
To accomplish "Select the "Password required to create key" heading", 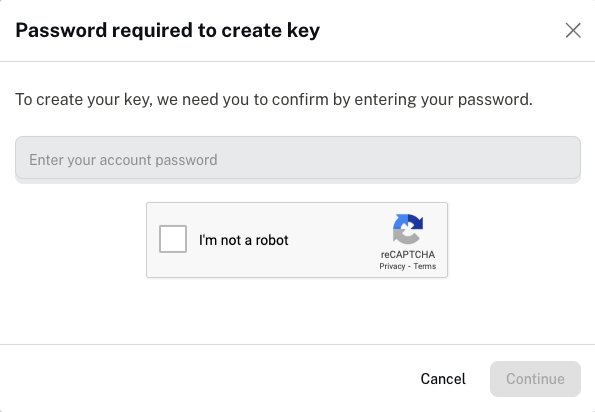I will point(167,31).
